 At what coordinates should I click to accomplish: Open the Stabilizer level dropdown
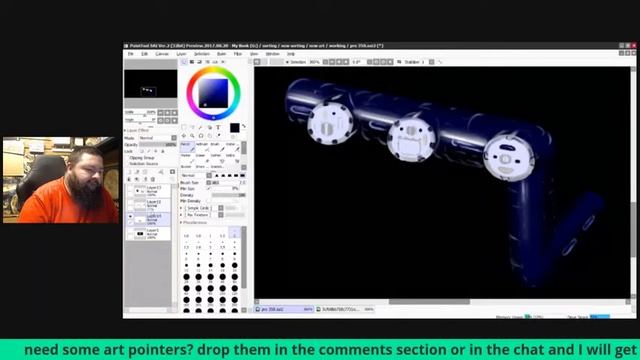431,62
